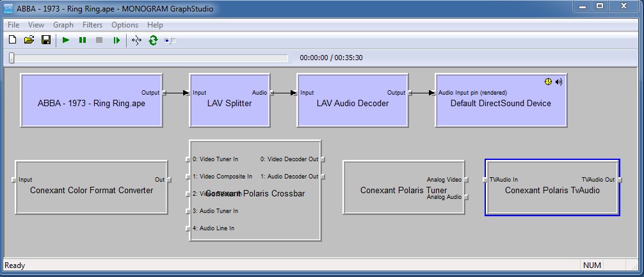Click the TVAudio In pin

click(485, 180)
